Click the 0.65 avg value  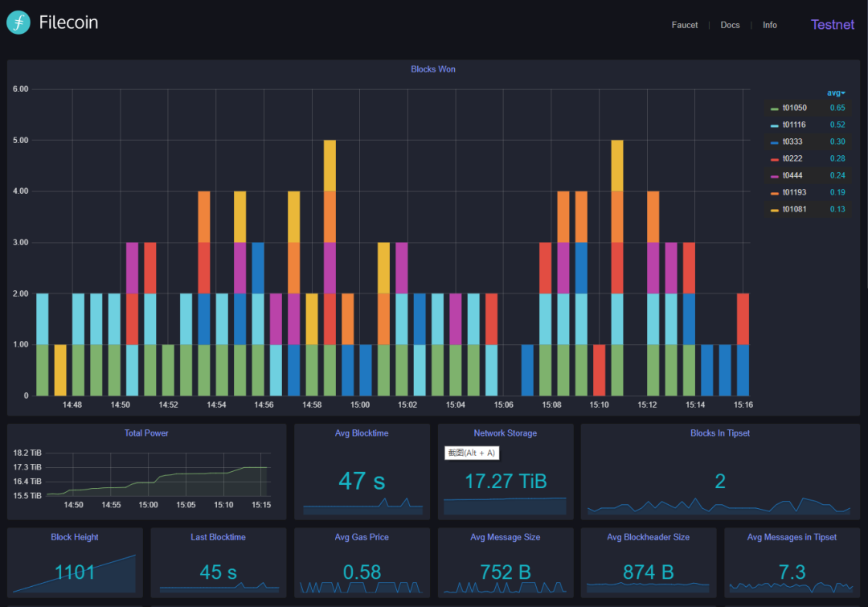(x=837, y=108)
